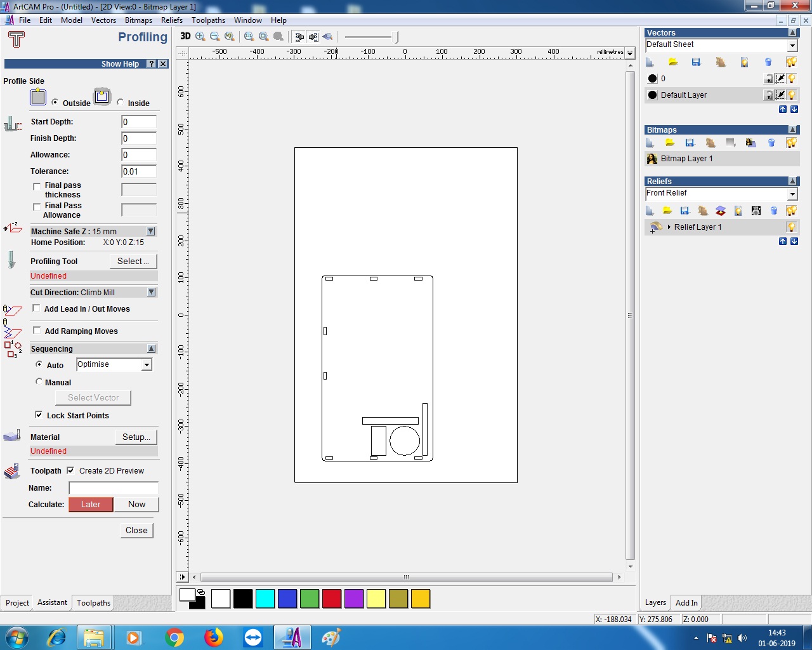Launch Firefox from the taskbar
Viewport: 812px width, 650px height.
[214, 637]
